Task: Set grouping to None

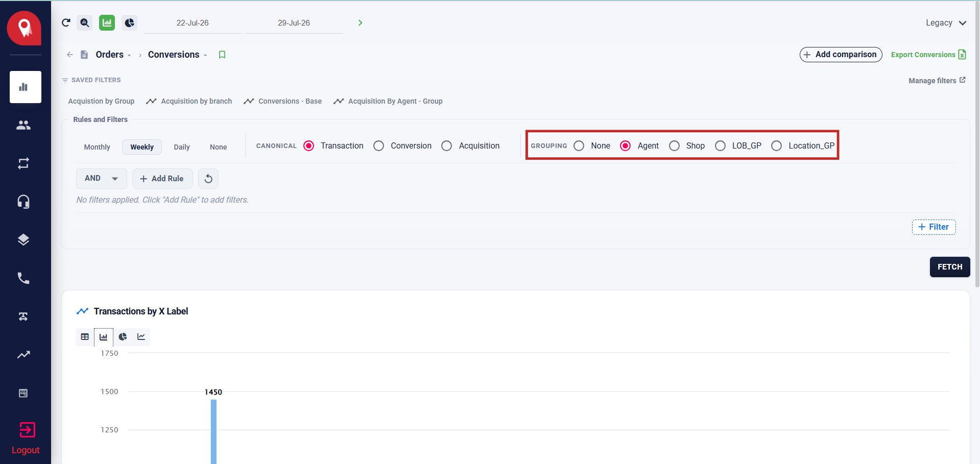Action: pyautogui.click(x=579, y=146)
